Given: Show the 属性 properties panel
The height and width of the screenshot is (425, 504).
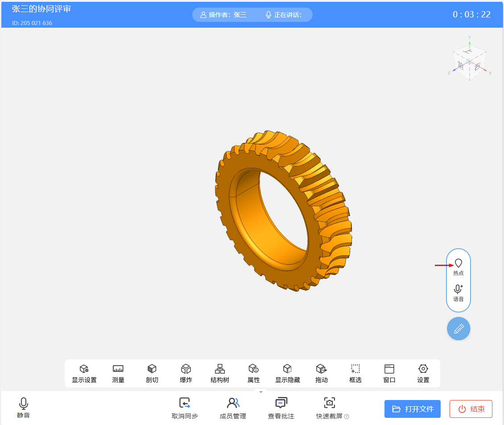Looking at the screenshot, I should tap(254, 373).
